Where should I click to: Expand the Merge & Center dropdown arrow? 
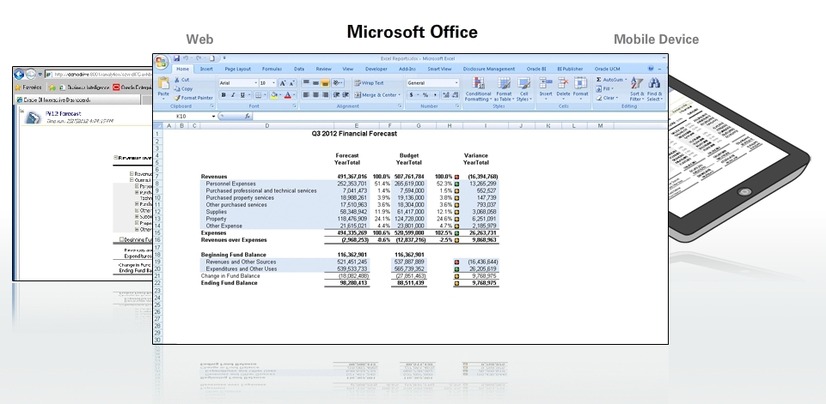[x=399, y=95]
